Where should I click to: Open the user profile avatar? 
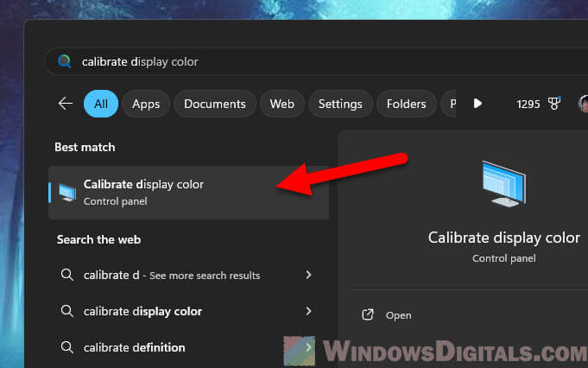pyautogui.click(x=583, y=104)
